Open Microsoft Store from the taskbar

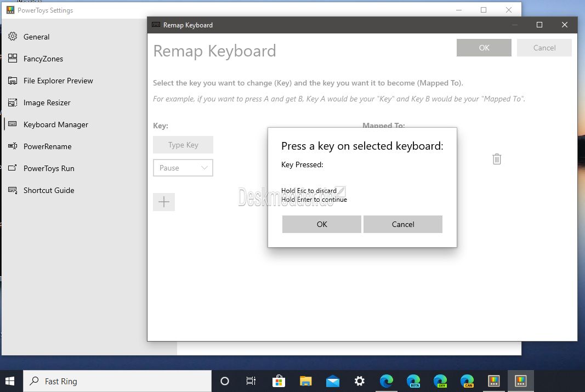(279, 381)
